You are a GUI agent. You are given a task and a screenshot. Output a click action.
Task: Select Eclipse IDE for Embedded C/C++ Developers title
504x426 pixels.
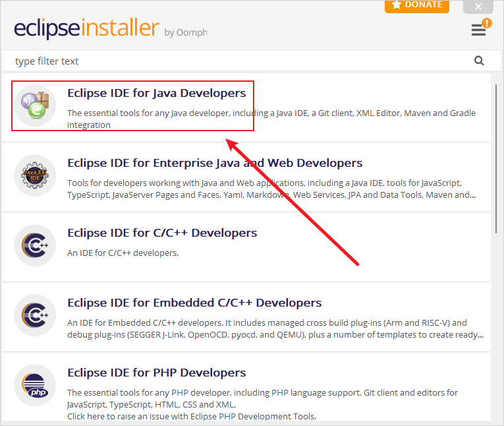coord(194,303)
